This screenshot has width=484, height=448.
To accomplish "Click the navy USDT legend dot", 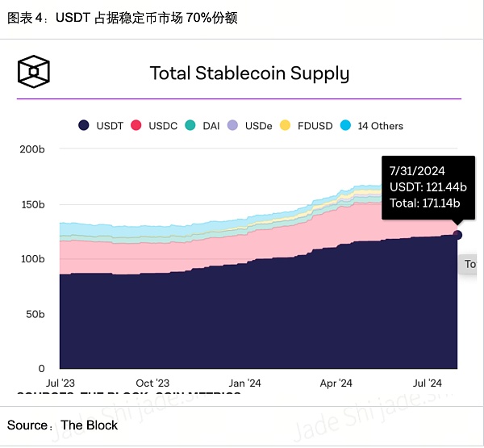I will click(84, 125).
